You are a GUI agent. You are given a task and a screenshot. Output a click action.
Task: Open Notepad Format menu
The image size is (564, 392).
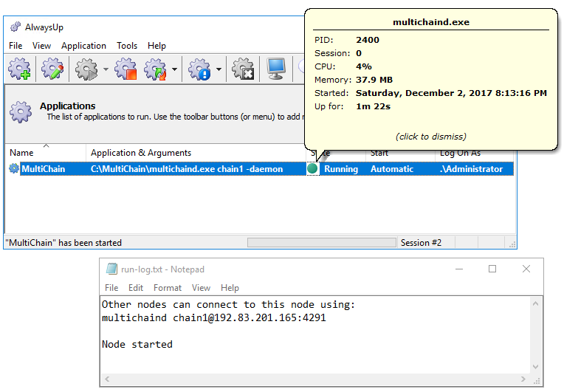coord(168,288)
